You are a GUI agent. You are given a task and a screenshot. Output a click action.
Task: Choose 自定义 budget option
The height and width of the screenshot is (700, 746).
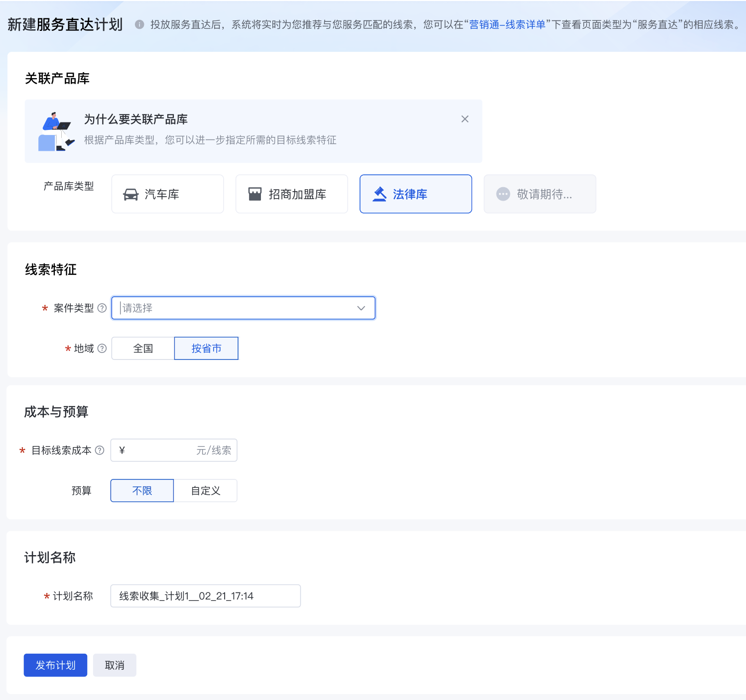[205, 491]
